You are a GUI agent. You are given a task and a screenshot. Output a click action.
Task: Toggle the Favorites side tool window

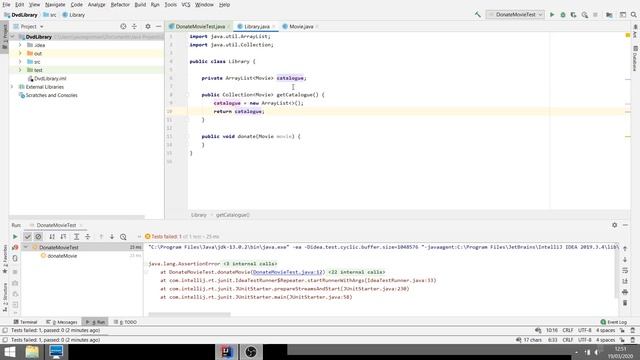click(5, 259)
